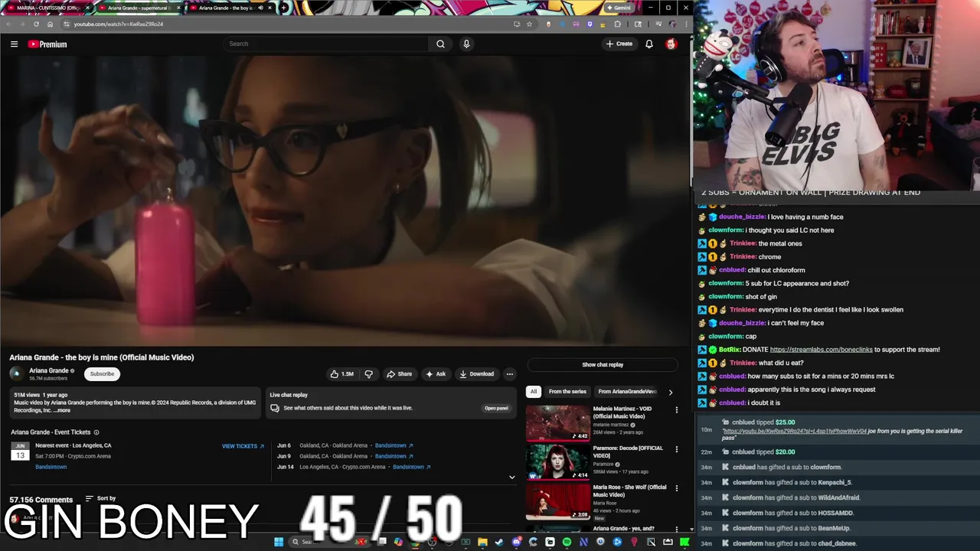Viewport: 980px width, 551px height.
Task: Open Spotify from the taskbar
Action: point(567,542)
